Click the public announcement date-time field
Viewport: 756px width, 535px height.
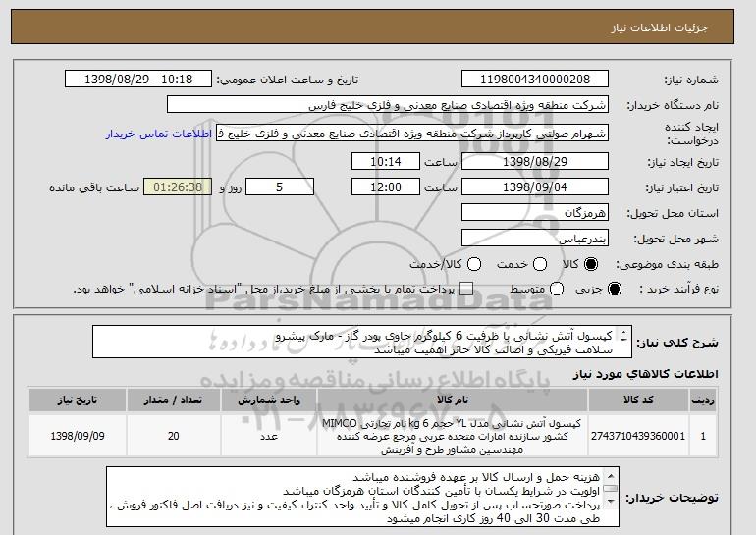coord(138,80)
